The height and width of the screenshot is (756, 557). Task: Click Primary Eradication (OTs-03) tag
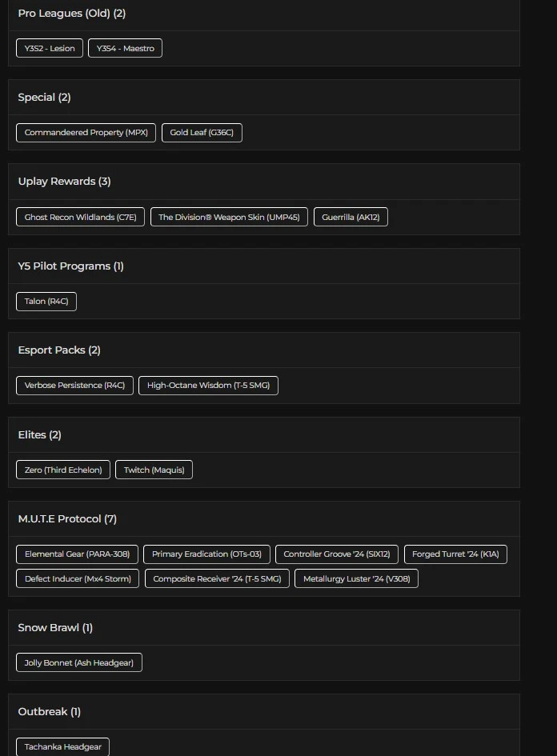tap(206, 554)
